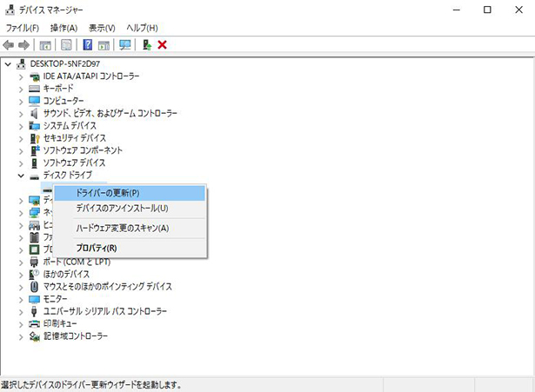Click the セキュリティ デバイス key icon
Screen dimensions: 535x392
coord(35,138)
